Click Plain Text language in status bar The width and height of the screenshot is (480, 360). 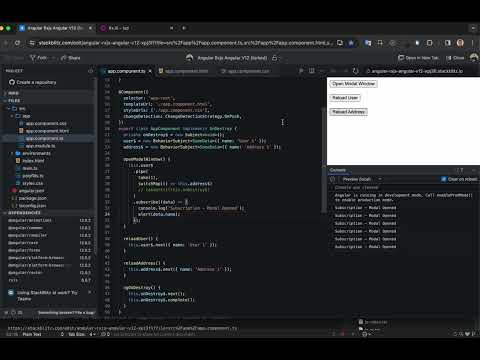click(x=32, y=334)
